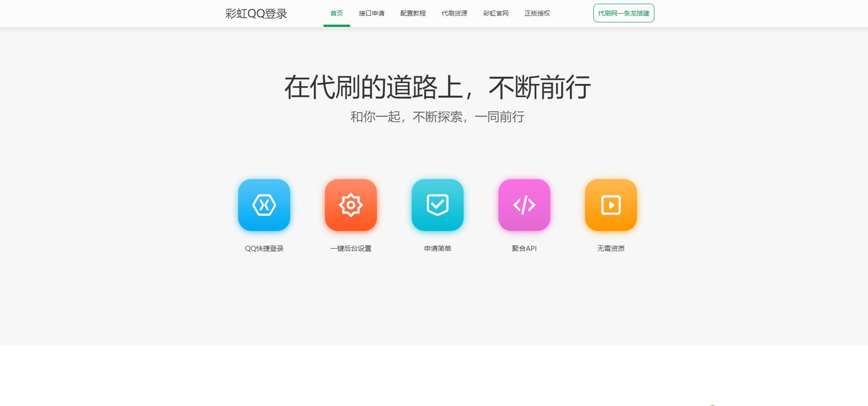The height and width of the screenshot is (406, 868).
Task: Click the 一键后台设置 label text
Action: 351,249
